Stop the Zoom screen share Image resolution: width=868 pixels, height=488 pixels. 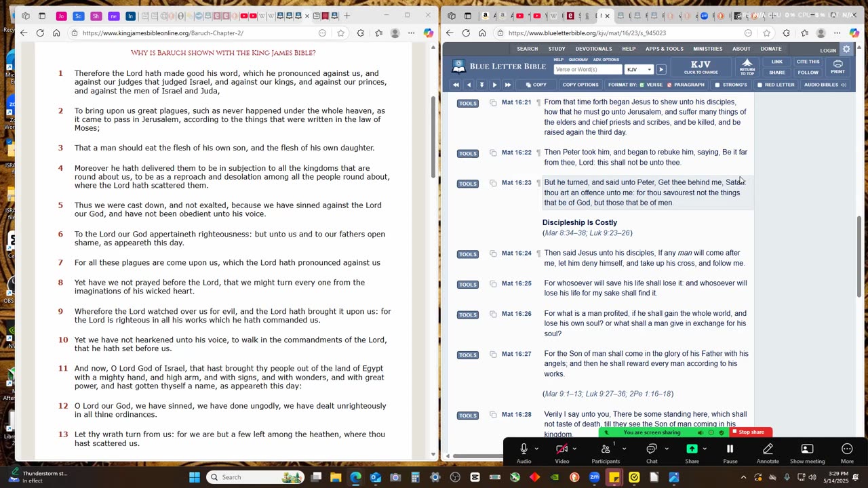click(751, 432)
